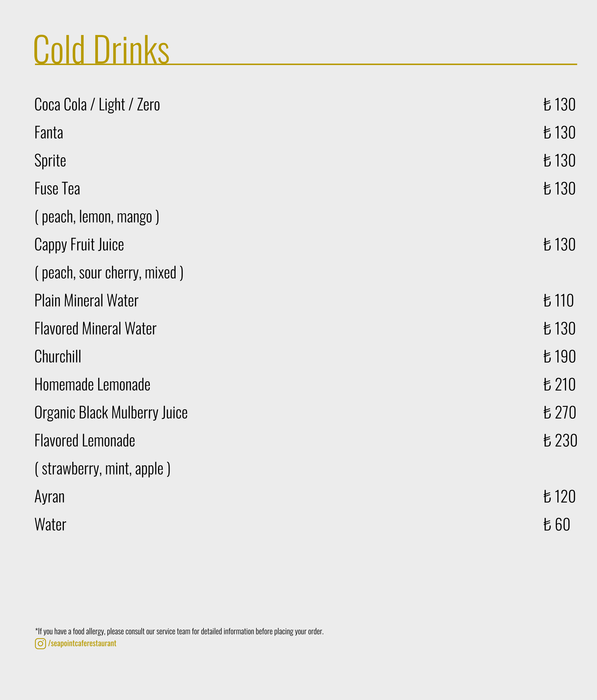The image size is (597, 700).
Task: Click Organic Black Mulberry Juice
Action: click(x=111, y=413)
